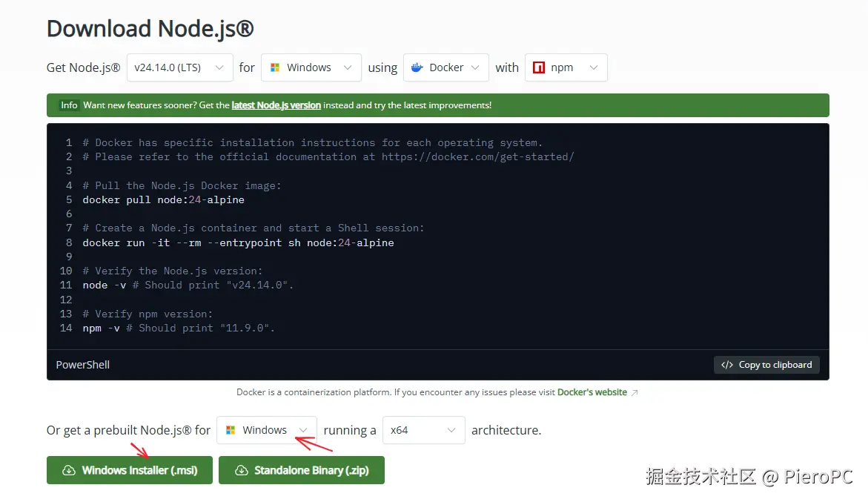Open the npm package manager dropdown
The image size is (868, 502).
(x=566, y=67)
